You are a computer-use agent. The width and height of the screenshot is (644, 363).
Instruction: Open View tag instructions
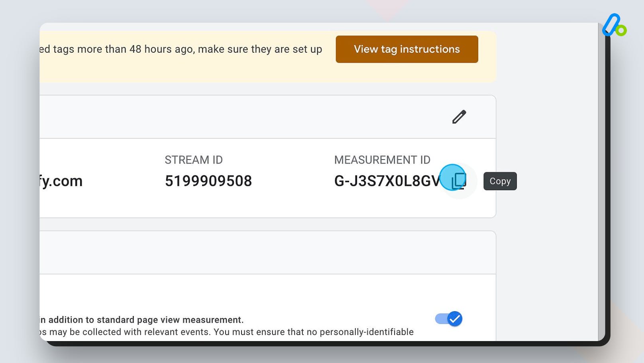click(406, 49)
